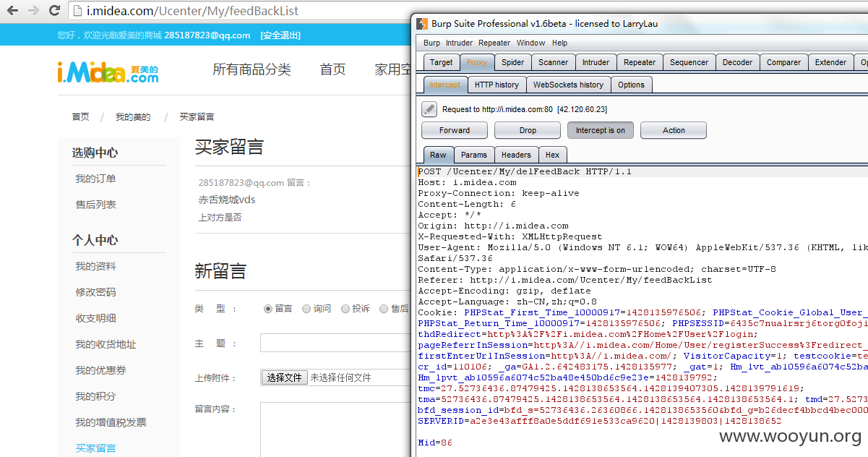
Task: Reload the page with refresh icon
Action: [x=54, y=11]
